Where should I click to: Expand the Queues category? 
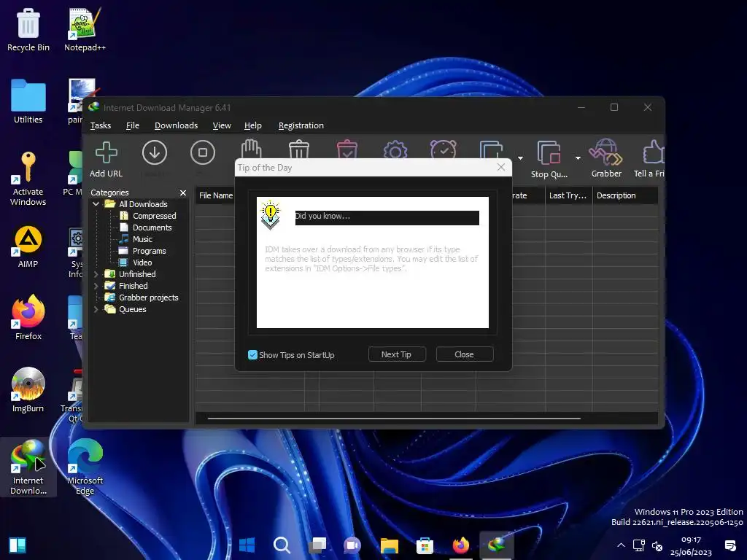(96, 309)
